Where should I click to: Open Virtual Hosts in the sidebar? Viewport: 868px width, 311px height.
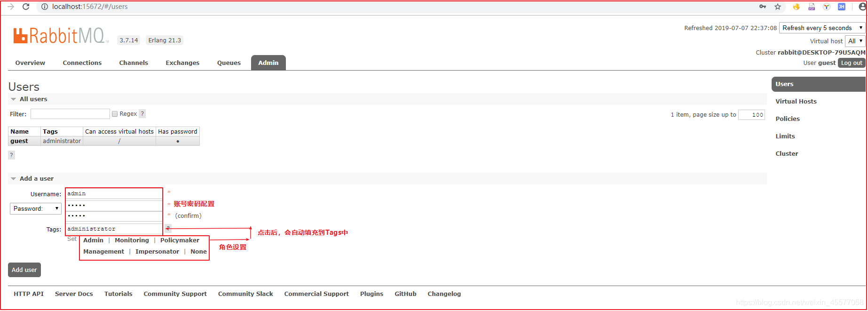coord(796,101)
